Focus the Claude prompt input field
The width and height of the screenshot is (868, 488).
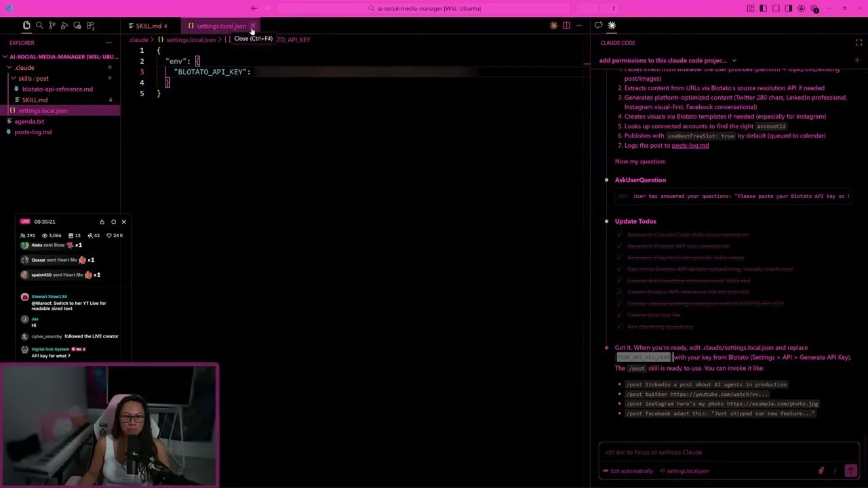point(729,452)
